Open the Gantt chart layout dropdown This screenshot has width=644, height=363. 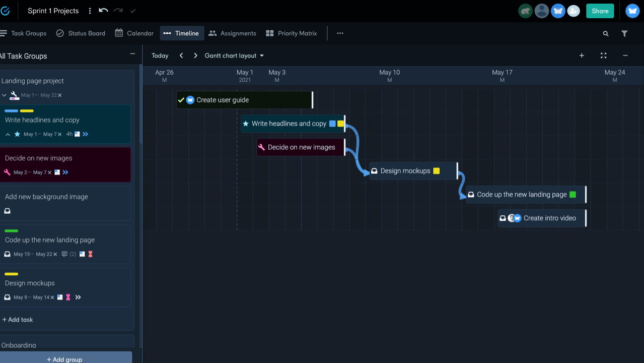tap(234, 55)
